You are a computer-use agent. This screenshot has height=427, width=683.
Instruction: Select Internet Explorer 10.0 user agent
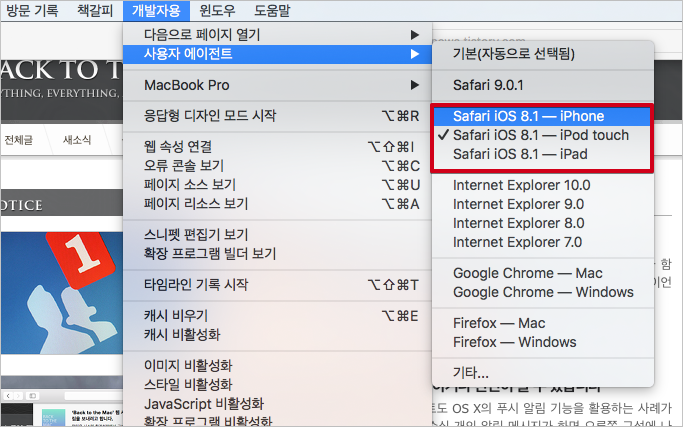tap(543, 185)
